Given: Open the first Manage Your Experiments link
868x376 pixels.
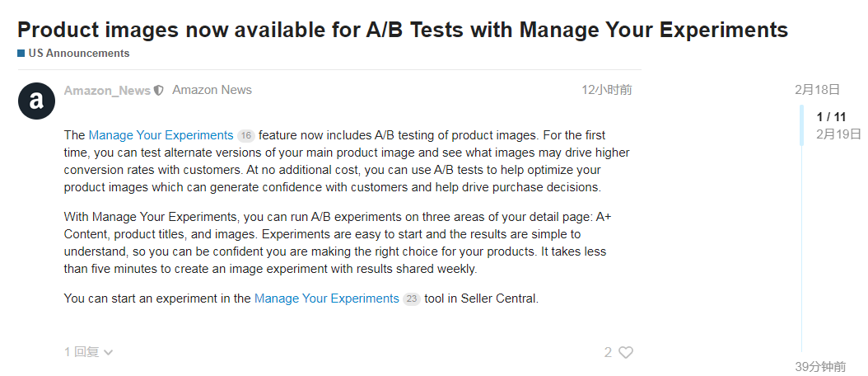Looking at the screenshot, I should (x=161, y=135).
